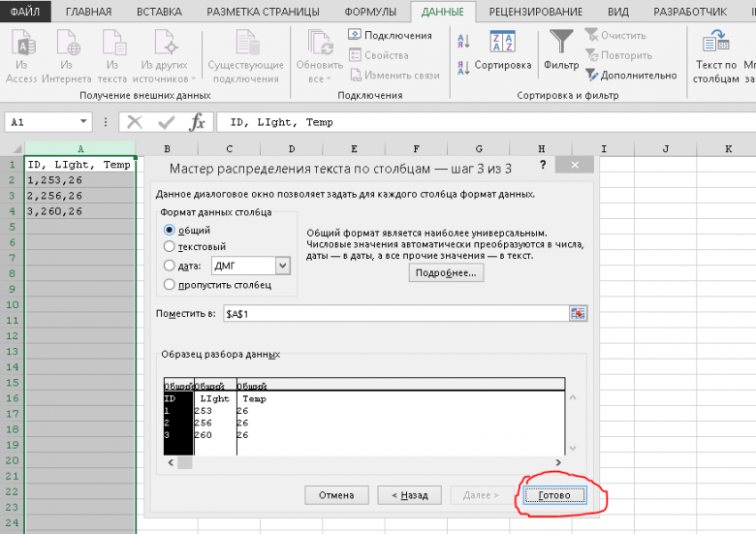The width and height of the screenshot is (756, 534).
Task: Switch to the ВСТАВКА tab
Action: click(159, 12)
